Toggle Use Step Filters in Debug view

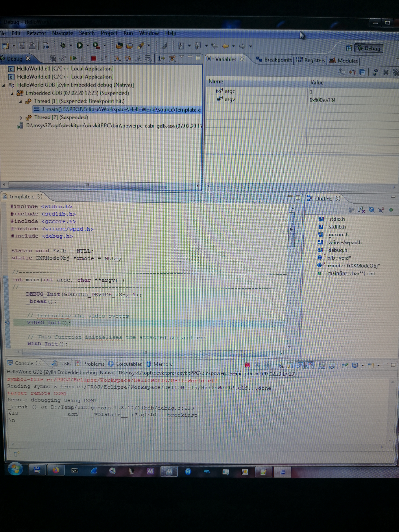point(172,58)
